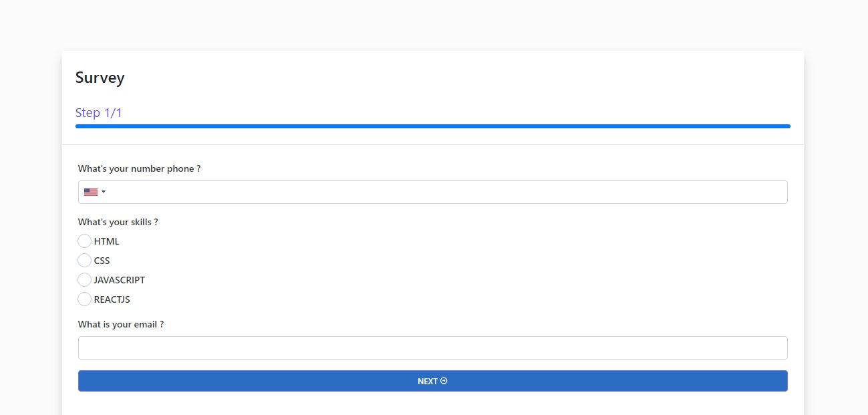Screen dimensions: 868x415
Task: Click the US flag country icon
Action: [91, 192]
